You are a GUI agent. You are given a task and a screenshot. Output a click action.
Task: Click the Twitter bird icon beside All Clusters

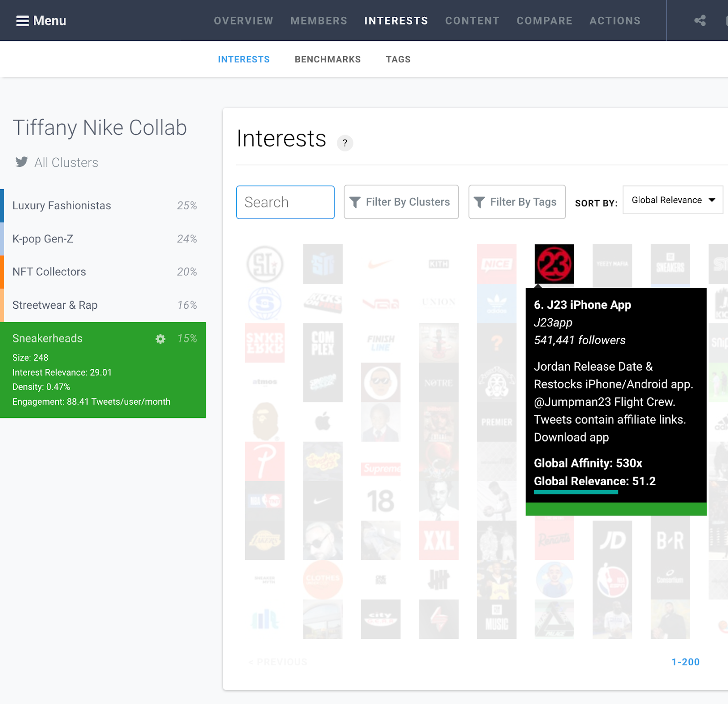(21, 162)
